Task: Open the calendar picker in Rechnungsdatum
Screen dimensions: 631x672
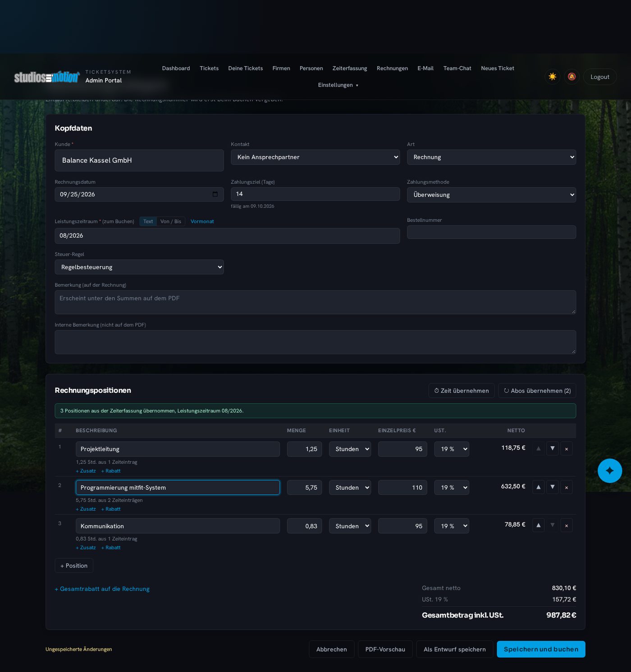Action: tap(215, 194)
